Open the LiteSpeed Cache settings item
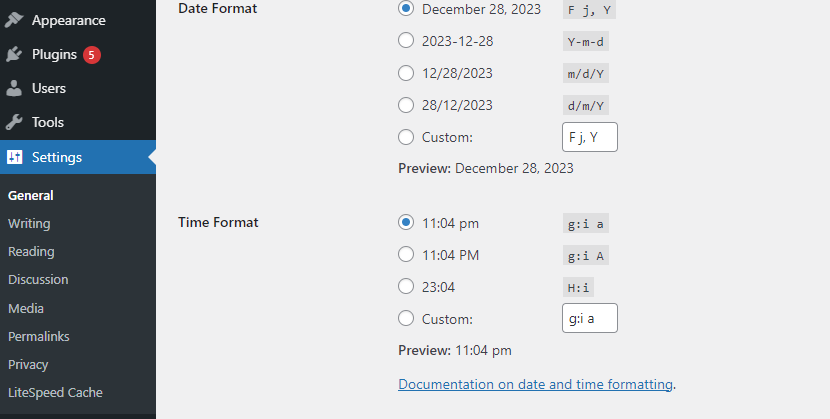 coord(55,393)
